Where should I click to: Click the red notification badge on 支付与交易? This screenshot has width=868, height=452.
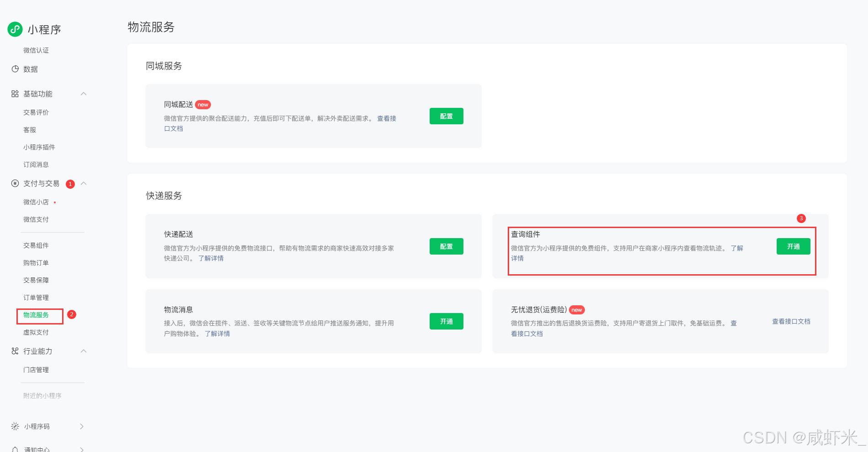(70, 184)
